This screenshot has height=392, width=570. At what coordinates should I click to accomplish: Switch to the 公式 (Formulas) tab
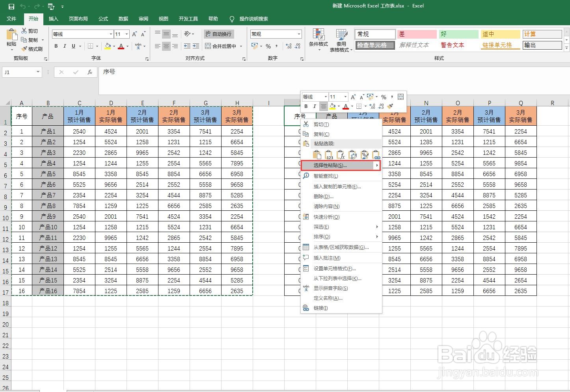[x=103, y=19]
